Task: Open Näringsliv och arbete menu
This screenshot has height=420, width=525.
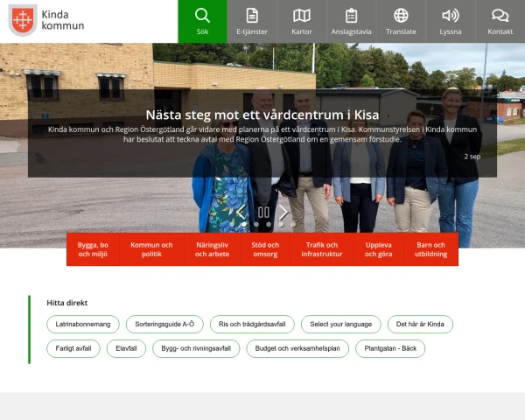Action: pos(213,249)
